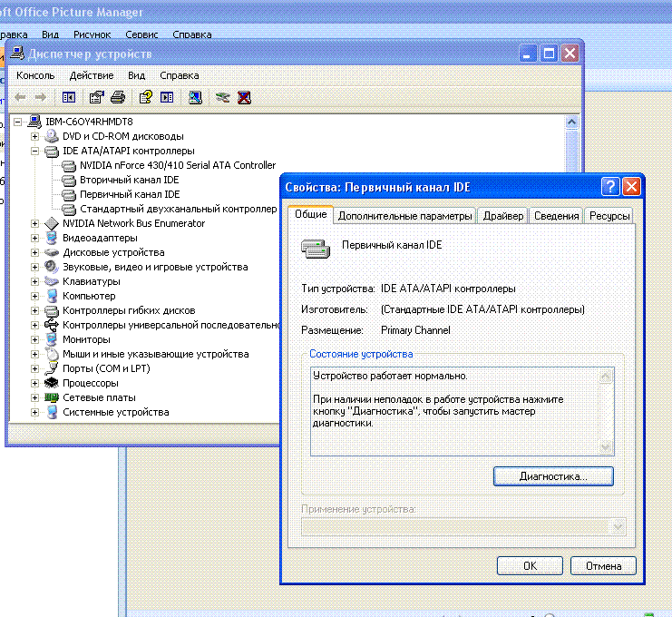Collapse IDE ATA/ATAPI контроллеры branch
Viewport: 672px width, 617px height.
(34, 151)
